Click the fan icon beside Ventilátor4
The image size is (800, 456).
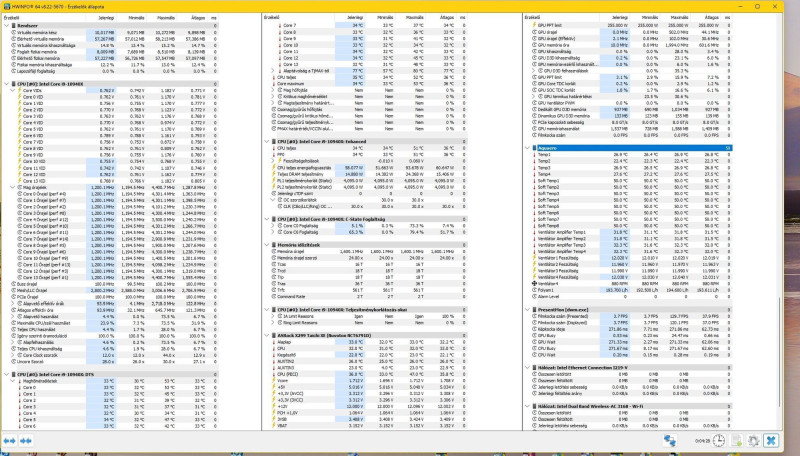pos(534,284)
